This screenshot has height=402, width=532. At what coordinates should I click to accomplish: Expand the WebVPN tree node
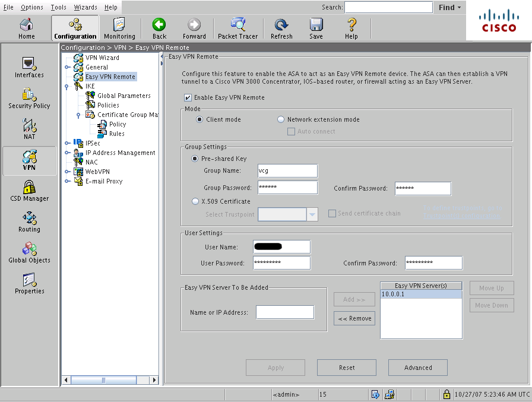click(67, 172)
